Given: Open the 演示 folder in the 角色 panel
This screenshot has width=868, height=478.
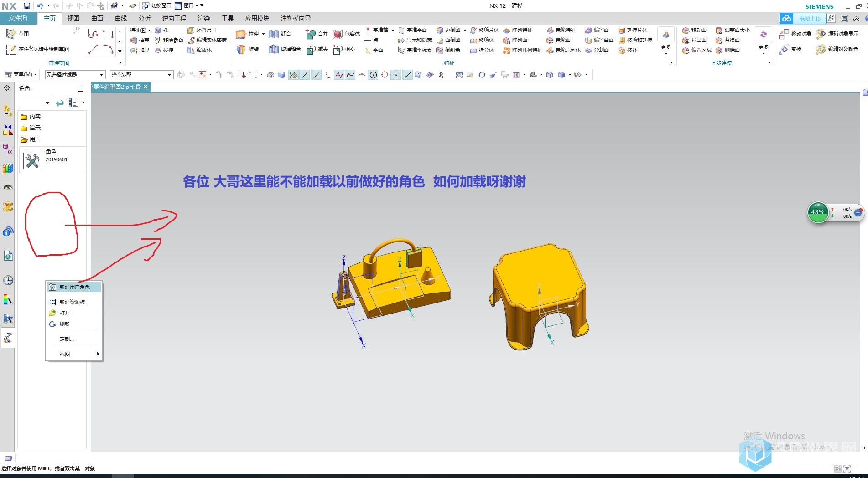Looking at the screenshot, I should [31, 128].
